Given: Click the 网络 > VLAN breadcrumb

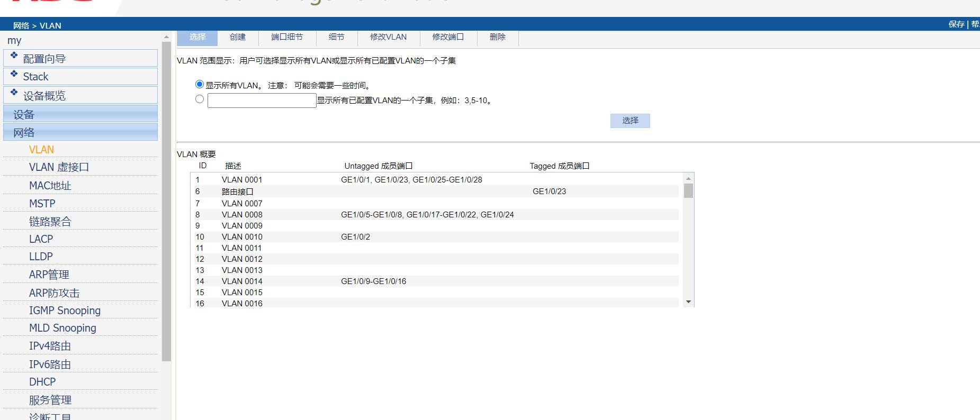Looking at the screenshot, I should coord(37,25).
